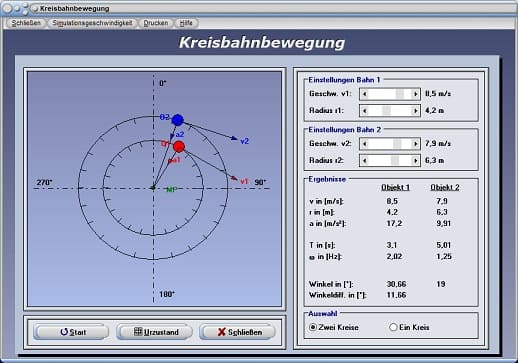Decrease Geschw. v1 with left arrow

(365, 94)
